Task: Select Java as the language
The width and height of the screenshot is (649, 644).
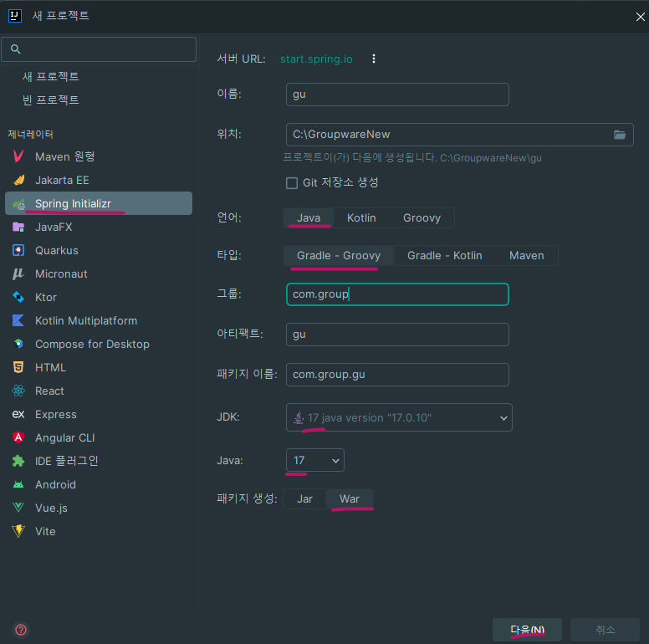Action: click(309, 217)
